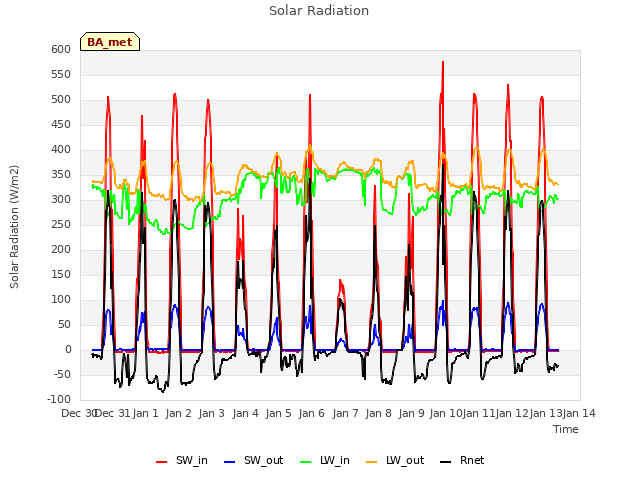Click the Dec 31 x-axis label

pyautogui.click(x=113, y=413)
